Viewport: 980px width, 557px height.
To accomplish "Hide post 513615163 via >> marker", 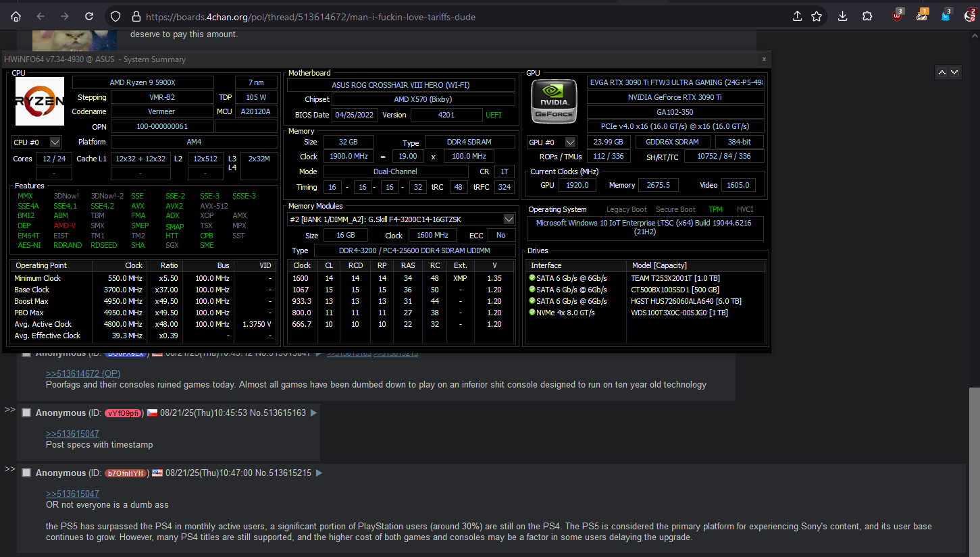I will (9, 409).
